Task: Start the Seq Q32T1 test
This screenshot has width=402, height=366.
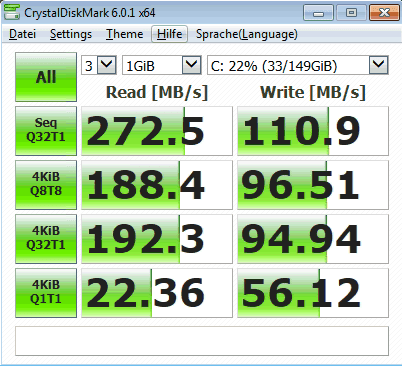Action: (x=46, y=131)
